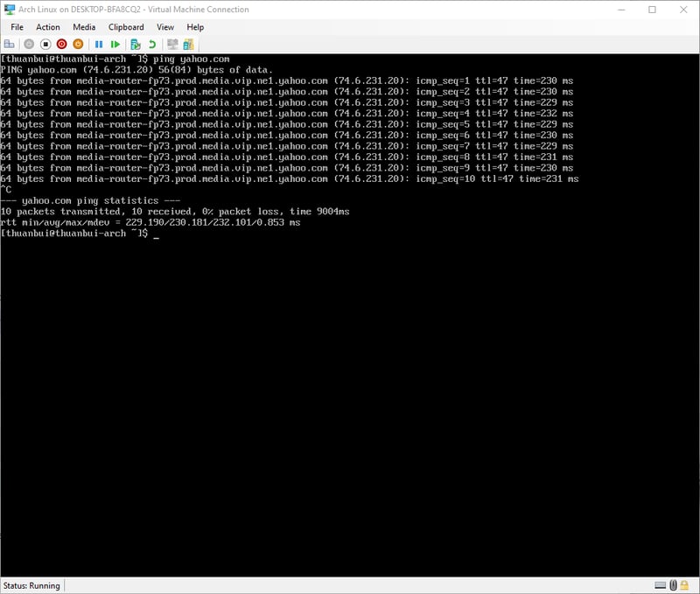Viewport: 700px width, 594px height.
Task: Open the Help menu
Action: [195, 27]
